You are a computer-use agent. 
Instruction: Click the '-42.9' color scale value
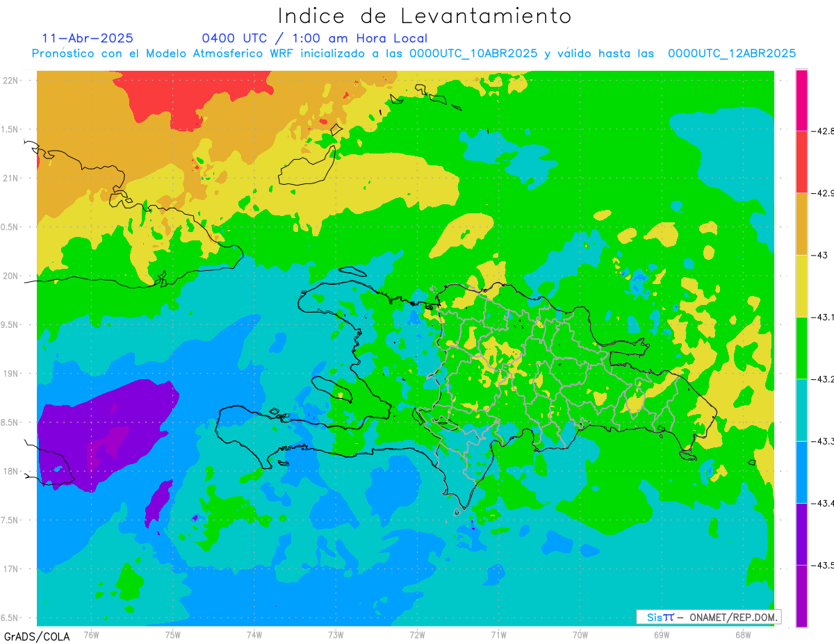click(x=824, y=193)
